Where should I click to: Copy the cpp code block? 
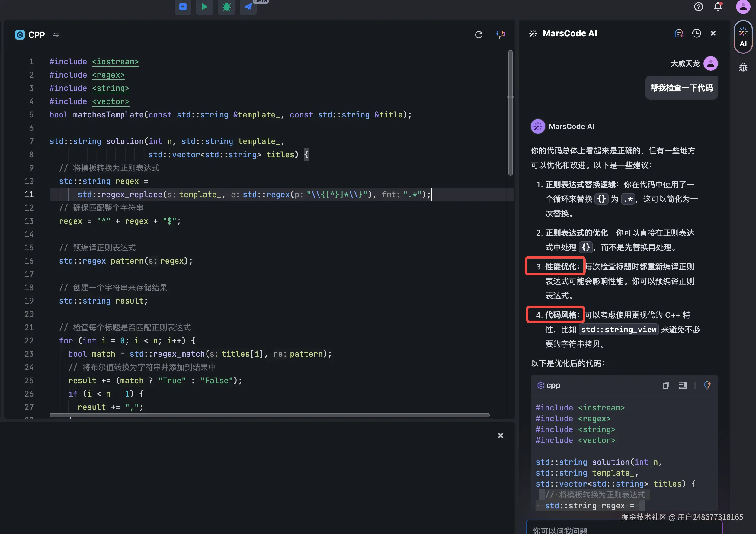point(665,385)
